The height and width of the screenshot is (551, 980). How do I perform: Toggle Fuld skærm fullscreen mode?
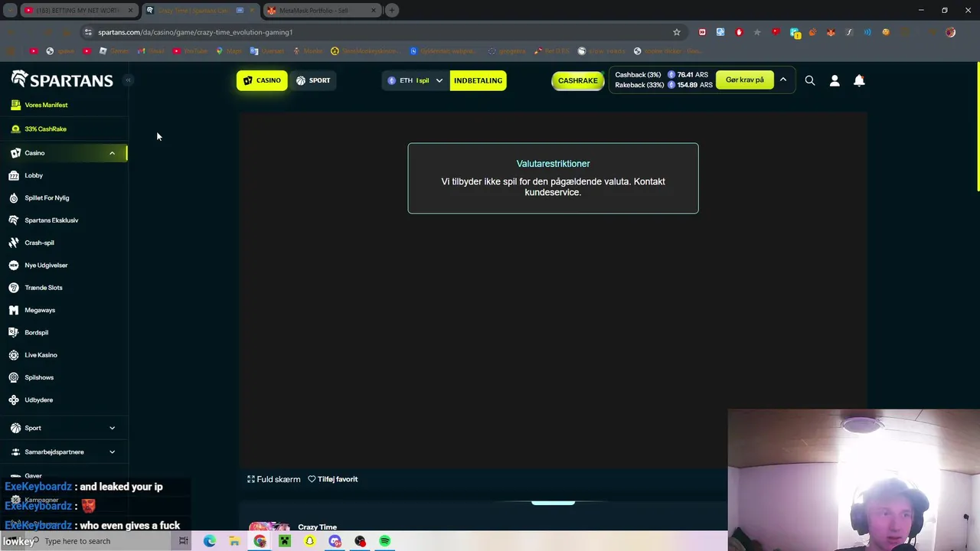[273, 479]
